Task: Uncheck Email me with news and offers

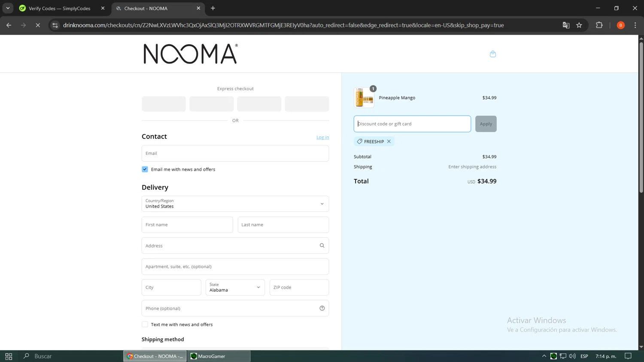Action: coord(145,169)
